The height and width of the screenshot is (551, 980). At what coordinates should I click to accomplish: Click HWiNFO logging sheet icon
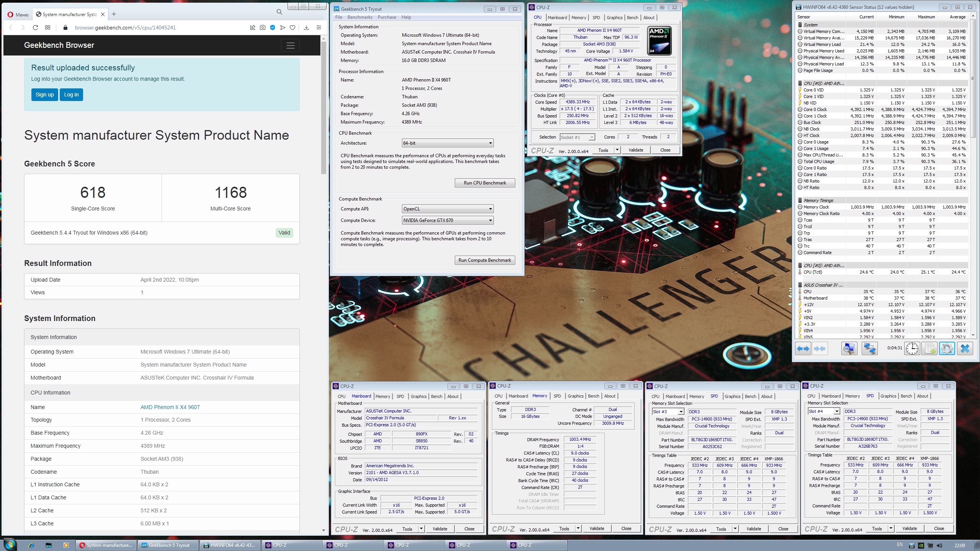[929, 349]
